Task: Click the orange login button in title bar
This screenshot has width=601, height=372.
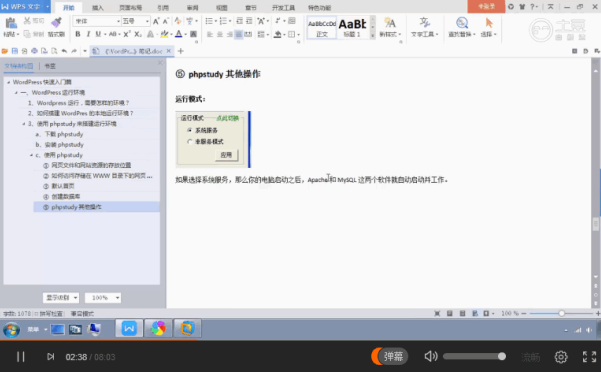Action: (486, 7)
